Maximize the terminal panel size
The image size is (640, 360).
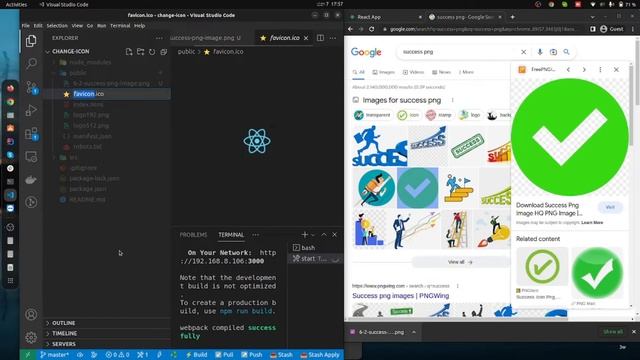(324, 235)
